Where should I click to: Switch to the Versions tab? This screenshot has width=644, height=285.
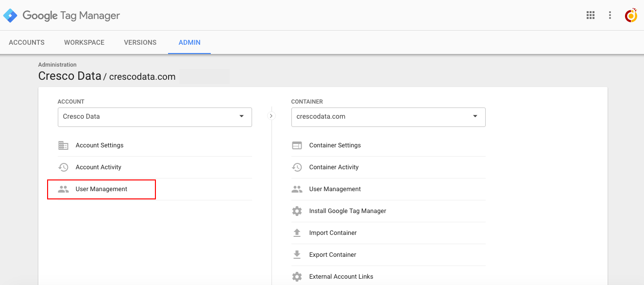(x=140, y=42)
